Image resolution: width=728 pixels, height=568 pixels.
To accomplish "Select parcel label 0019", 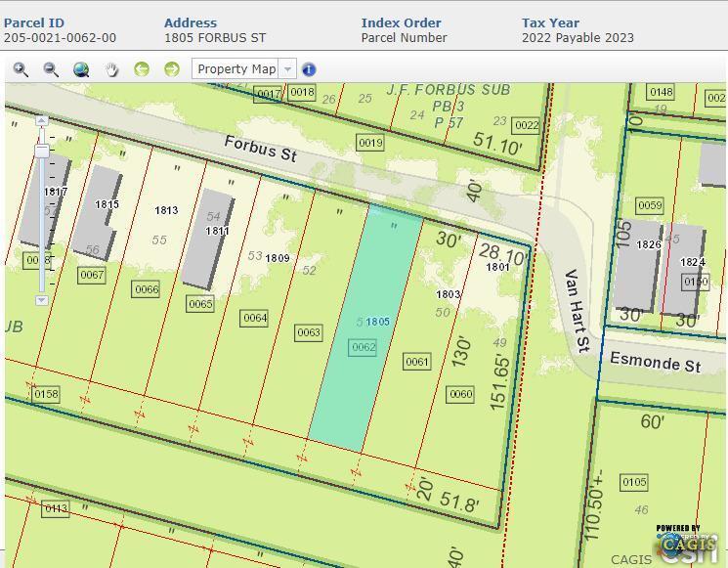I will pos(370,142).
